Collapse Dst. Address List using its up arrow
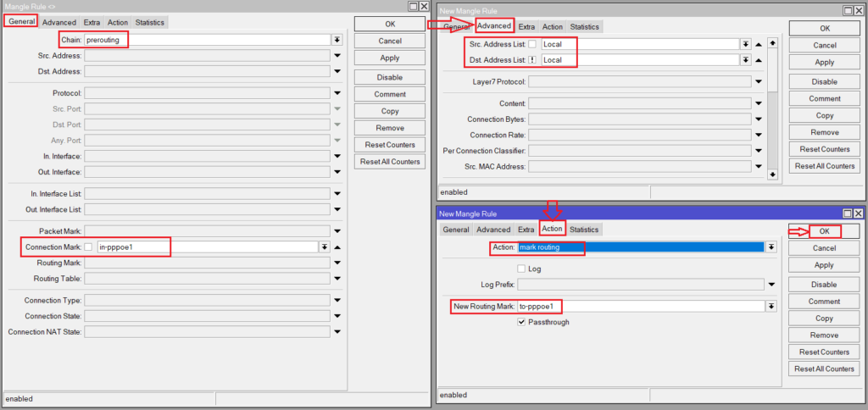Image resolution: width=868 pixels, height=410 pixels. [x=758, y=60]
